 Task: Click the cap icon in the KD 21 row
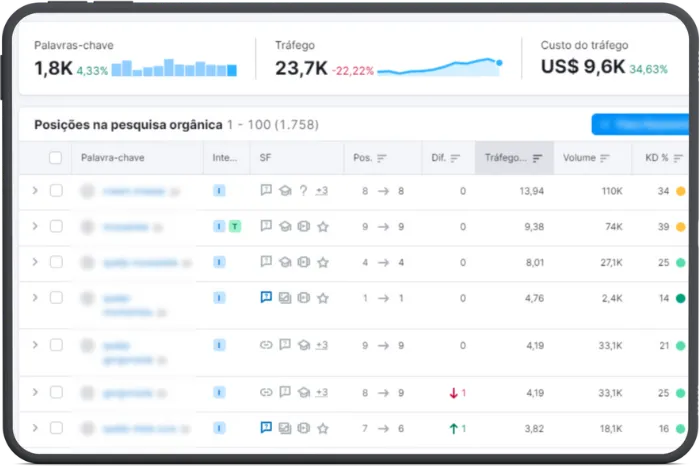coord(304,345)
